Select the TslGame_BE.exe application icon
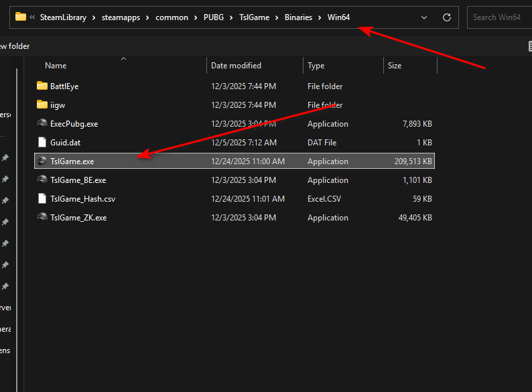 pyautogui.click(x=42, y=180)
